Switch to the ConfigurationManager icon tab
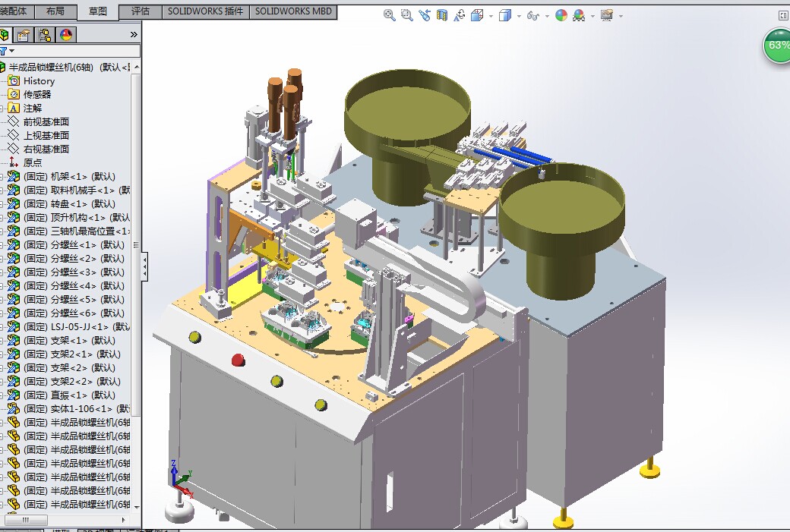The height and width of the screenshot is (532, 790). (43, 35)
